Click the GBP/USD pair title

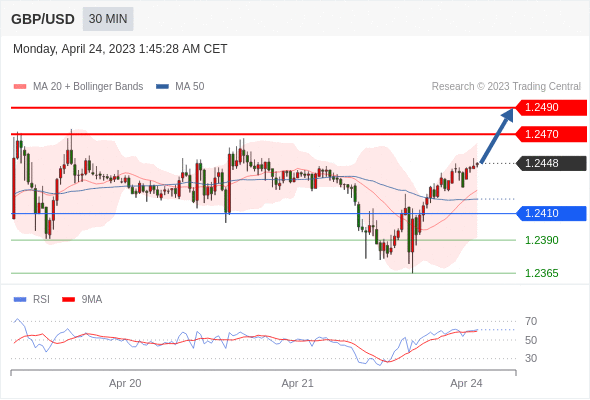(x=43, y=19)
